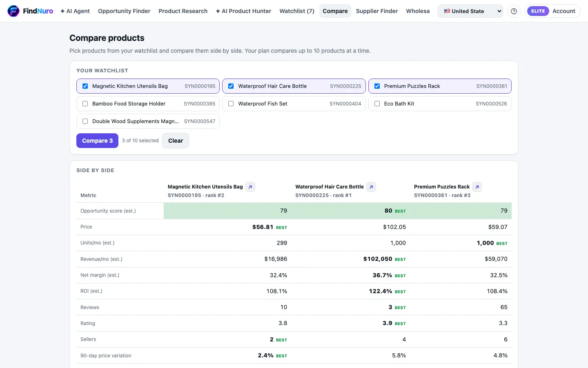Click the Units/mo (est.) row label
The height and width of the screenshot is (368, 588).
click(98, 243)
